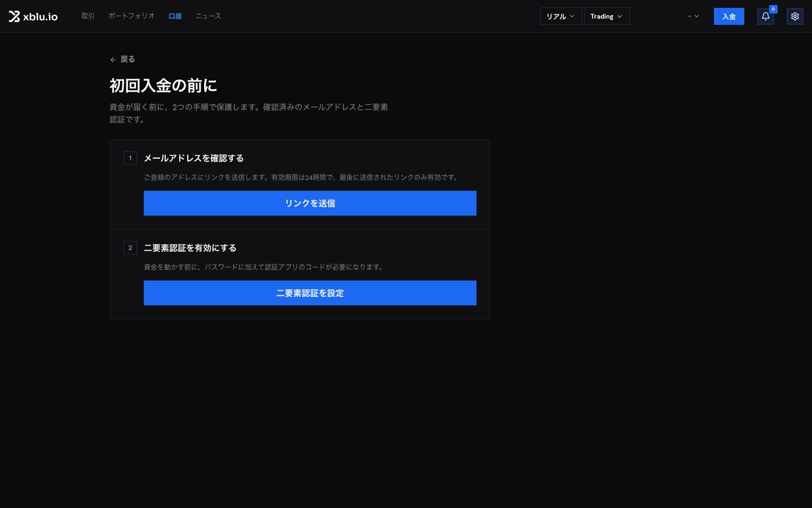
Task: Click the リンクを送信 button
Action: coord(310,203)
